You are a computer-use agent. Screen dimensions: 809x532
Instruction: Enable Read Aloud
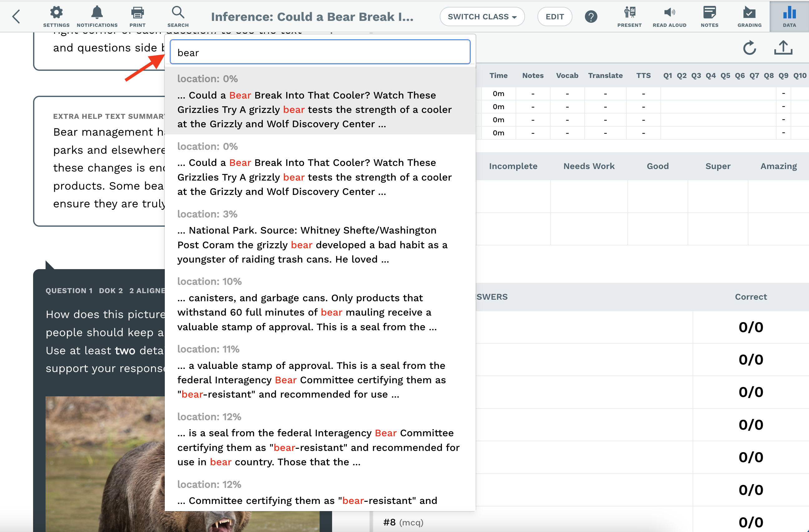click(669, 16)
